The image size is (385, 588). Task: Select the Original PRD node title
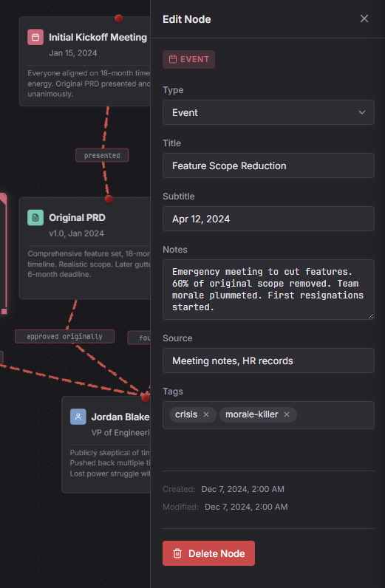pyautogui.click(x=78, y=218)
